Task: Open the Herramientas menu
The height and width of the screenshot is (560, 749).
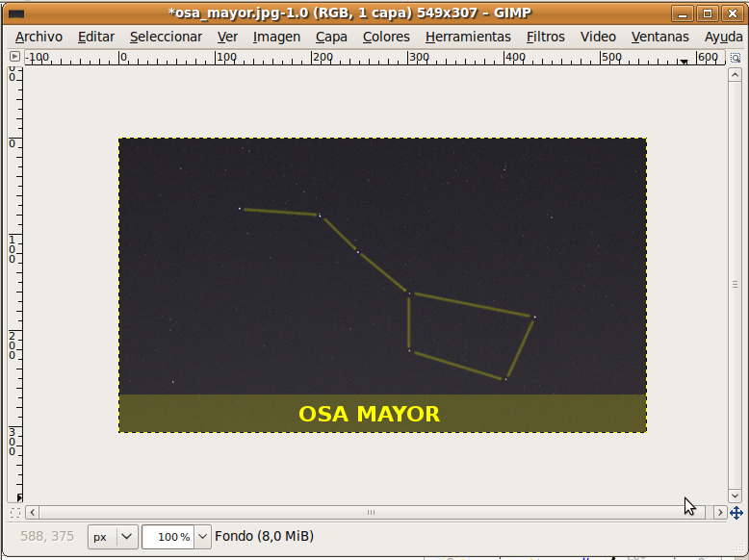Action: (x=468, y=37)
